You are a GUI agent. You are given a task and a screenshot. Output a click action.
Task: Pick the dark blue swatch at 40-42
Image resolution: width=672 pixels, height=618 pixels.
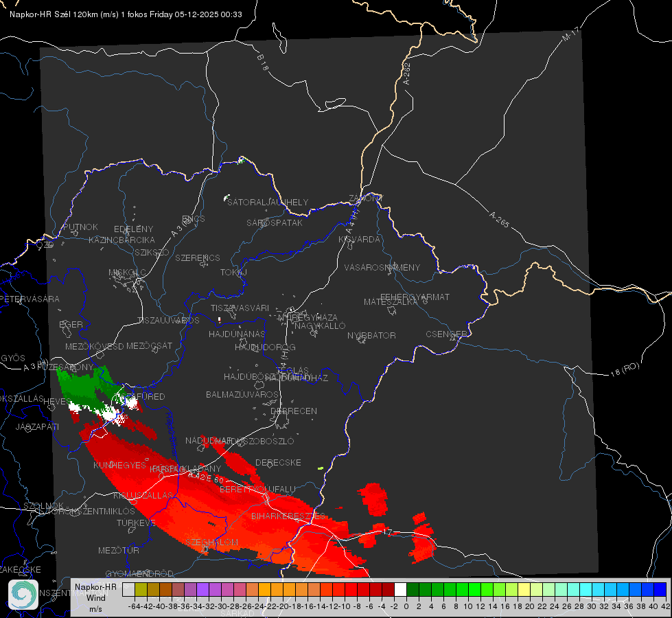(x=660, y=589)
